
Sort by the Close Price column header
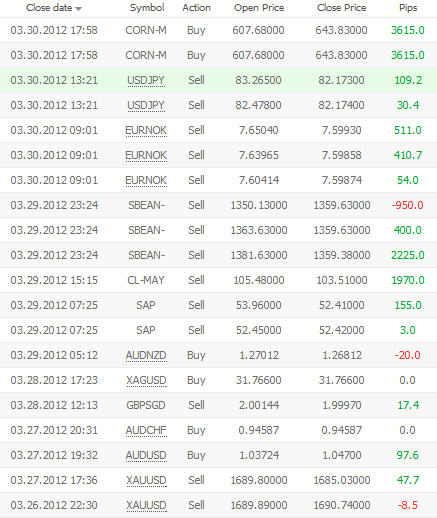tap(341, 8)
